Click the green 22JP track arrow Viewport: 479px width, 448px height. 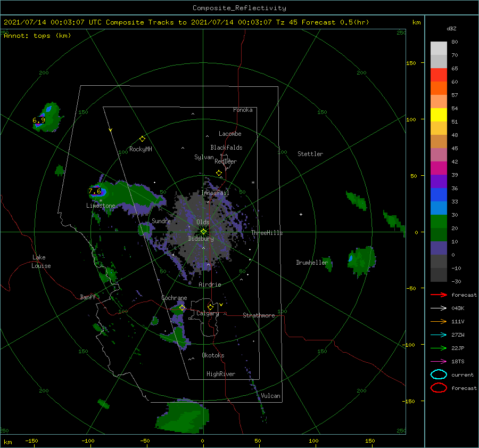click(439, 348)
